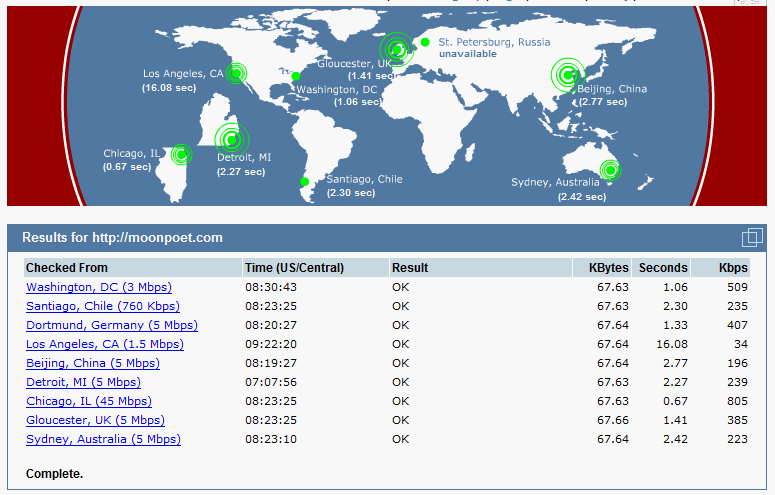
Task: Click the Sydney, Australia map marker
Action: tap(607, 170)
